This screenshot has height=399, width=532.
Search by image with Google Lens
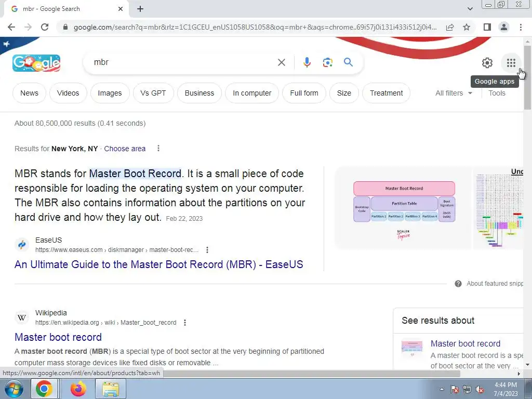(327, 62)
